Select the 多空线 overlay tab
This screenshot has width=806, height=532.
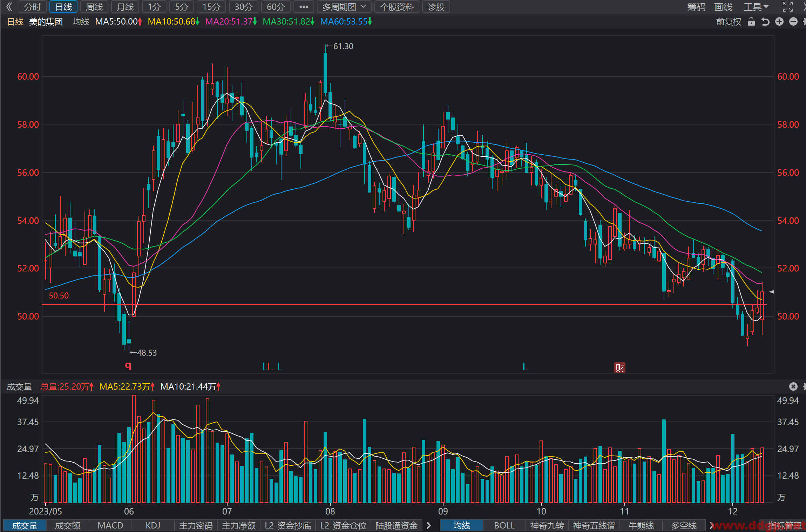(684, 525)
